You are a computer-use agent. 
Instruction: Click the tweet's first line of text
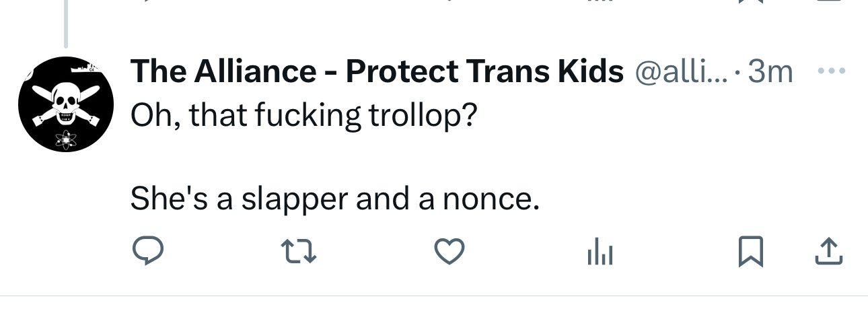tap(303, 115)
